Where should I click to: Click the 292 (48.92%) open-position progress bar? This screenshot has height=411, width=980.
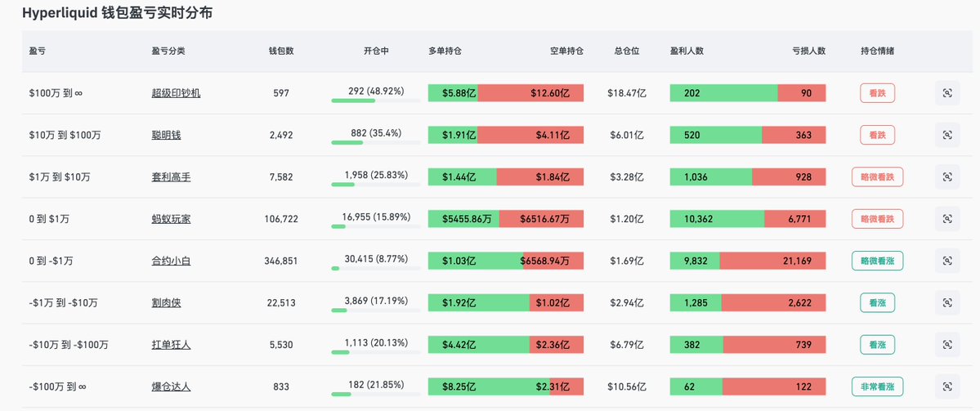click(376, 100)
